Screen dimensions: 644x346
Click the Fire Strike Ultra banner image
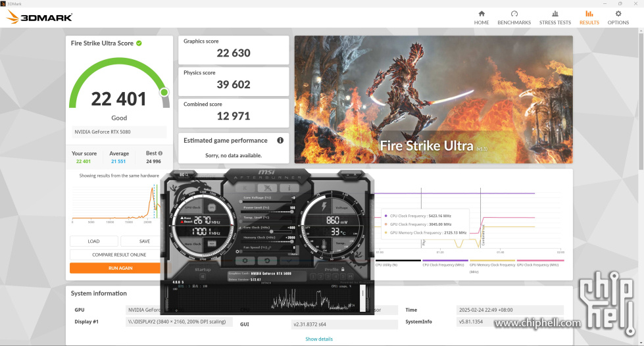(x=433, y=99)
